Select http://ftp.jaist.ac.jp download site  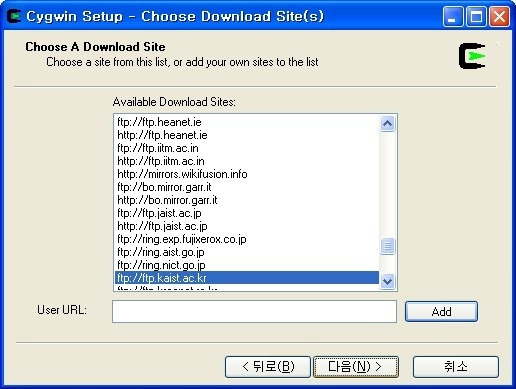[x=246, y=226]
